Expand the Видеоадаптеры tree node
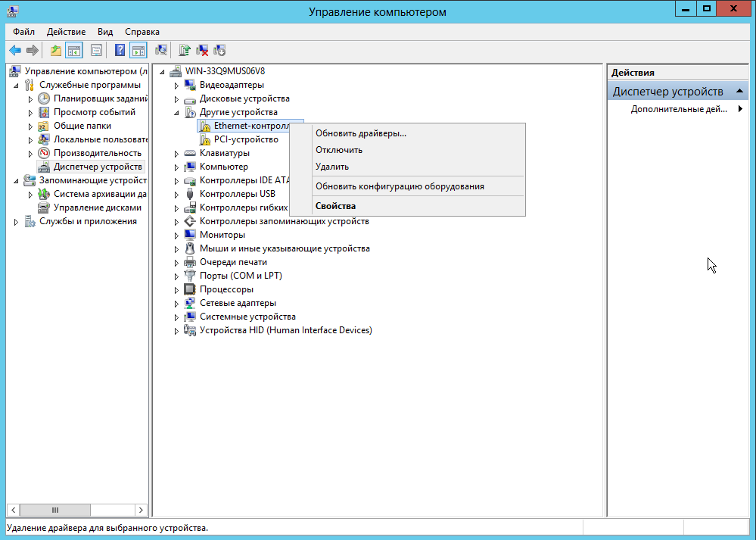 coord(176,85)
